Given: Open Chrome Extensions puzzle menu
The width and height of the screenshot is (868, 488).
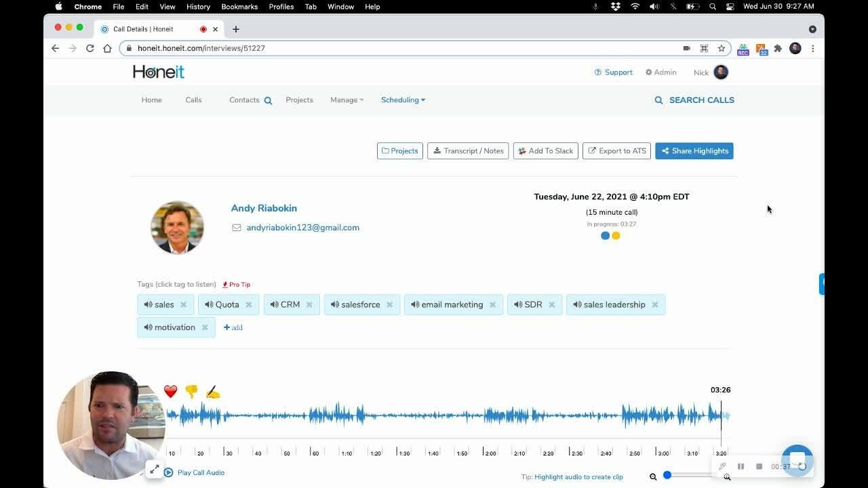Looking at the screenshot, I should coord(778,48).
